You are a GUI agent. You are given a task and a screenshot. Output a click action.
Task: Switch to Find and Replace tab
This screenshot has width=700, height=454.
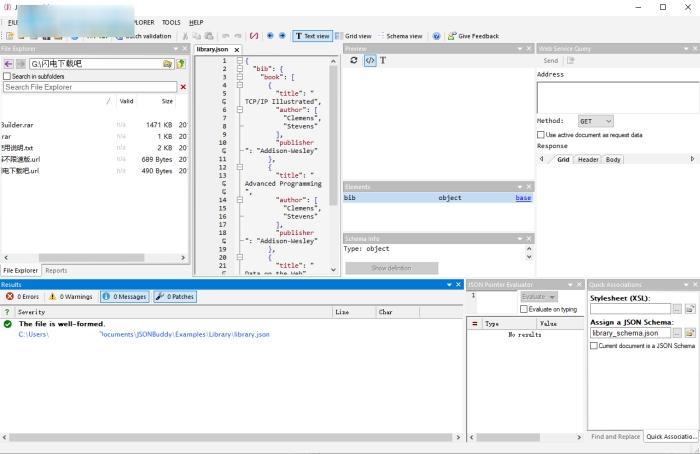pos(615,437)
